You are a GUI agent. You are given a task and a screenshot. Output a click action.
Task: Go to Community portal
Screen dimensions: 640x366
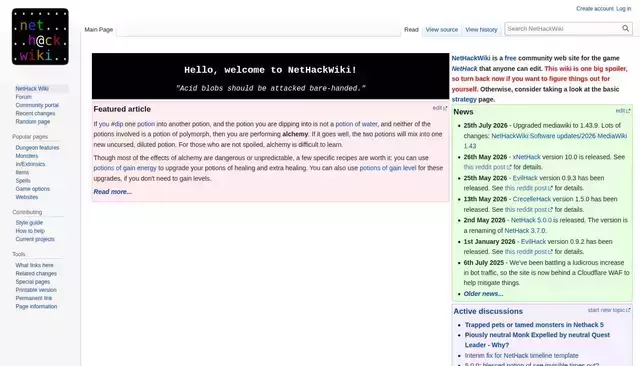(x=37, y=105)
